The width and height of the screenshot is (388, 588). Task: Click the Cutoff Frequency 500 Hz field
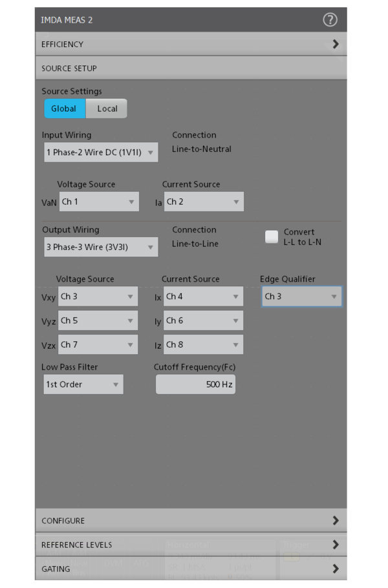pos(195,384)
